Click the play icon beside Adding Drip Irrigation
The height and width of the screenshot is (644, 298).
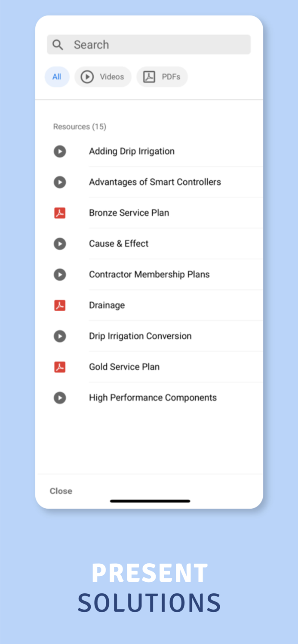tap(60, 151)
